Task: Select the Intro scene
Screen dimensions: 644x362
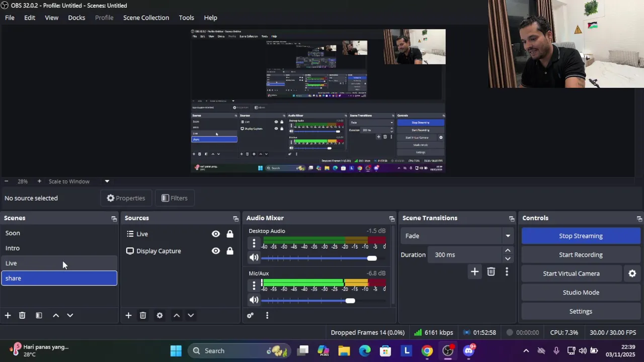Action: pyautogui.click(x=59, y=248)
